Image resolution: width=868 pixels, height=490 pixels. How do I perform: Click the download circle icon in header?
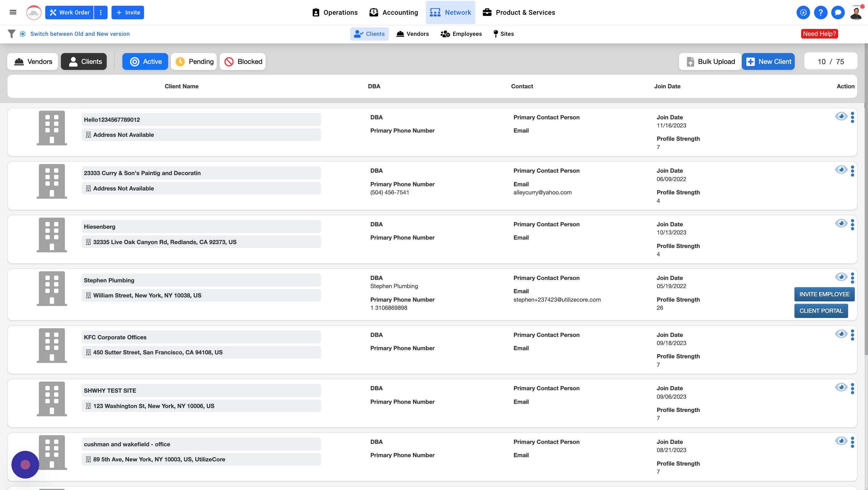pyautogui.click(x=803, y=12)
